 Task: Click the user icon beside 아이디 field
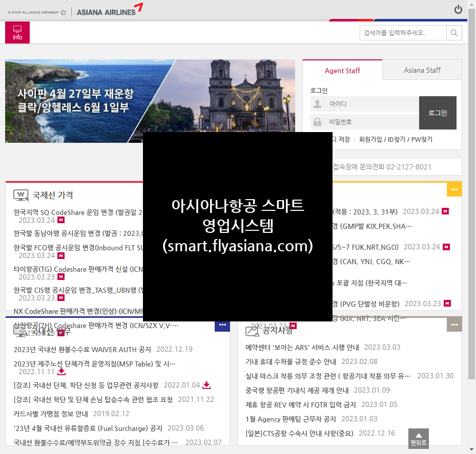pyautogui.click(x=318, y=104)
